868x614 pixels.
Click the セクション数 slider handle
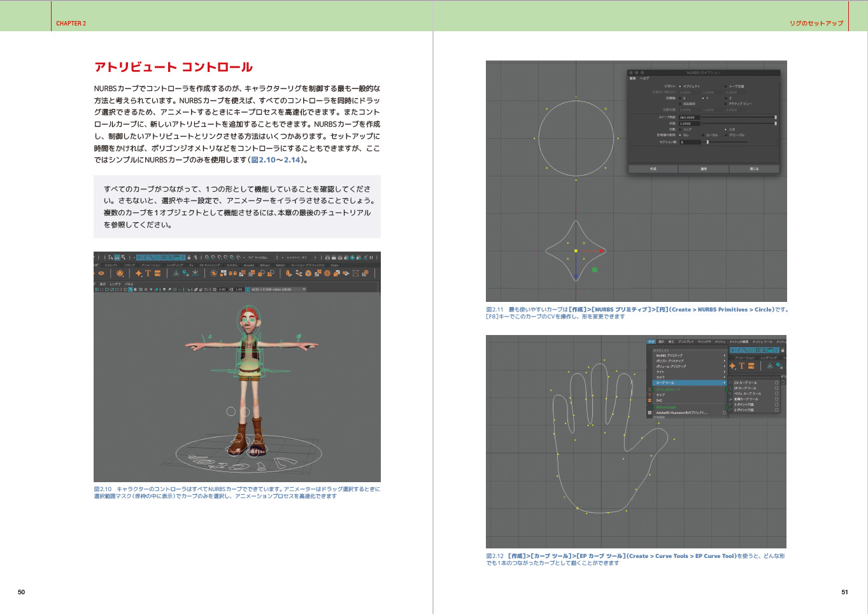pyautogui.click(x=708, y=142)
